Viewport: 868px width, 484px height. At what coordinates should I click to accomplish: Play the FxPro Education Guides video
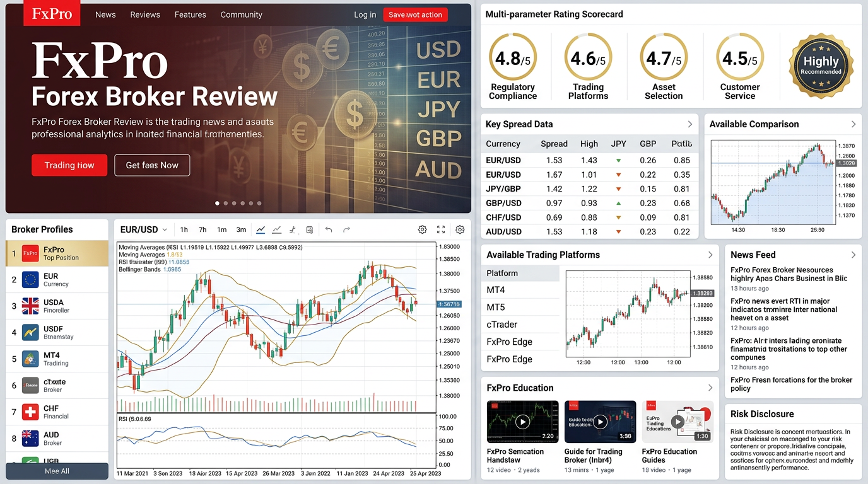coord(677,422)
